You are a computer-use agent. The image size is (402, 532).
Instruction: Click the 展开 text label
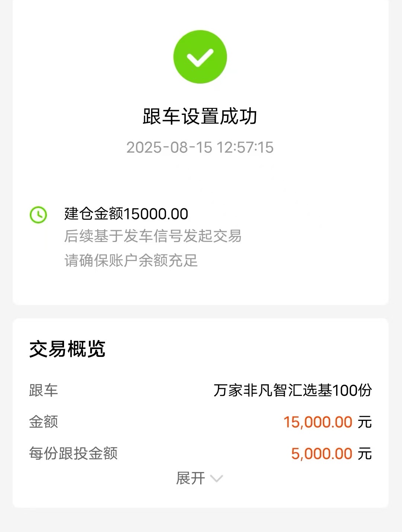click(x=191, y=478)
